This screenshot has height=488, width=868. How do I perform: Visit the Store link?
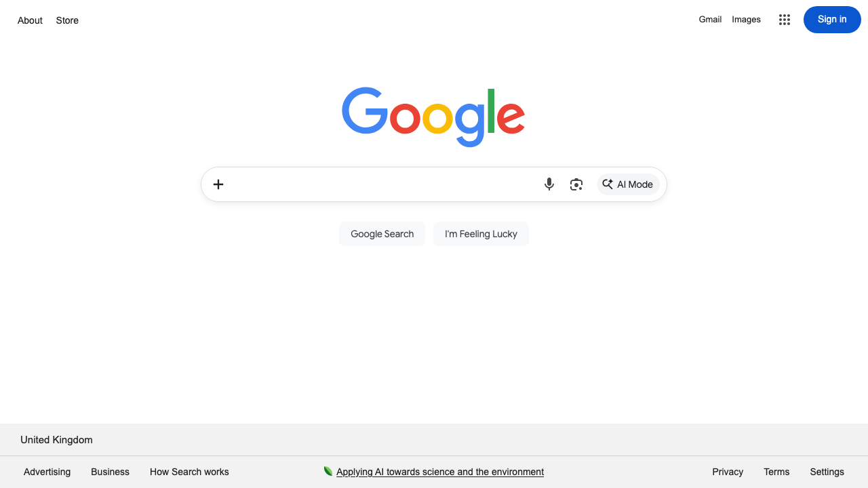[67, 20]
